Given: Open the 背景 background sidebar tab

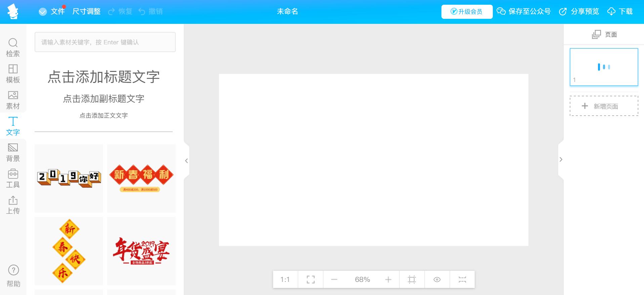Looking at the screenshot, I should (x=13, y=152).
